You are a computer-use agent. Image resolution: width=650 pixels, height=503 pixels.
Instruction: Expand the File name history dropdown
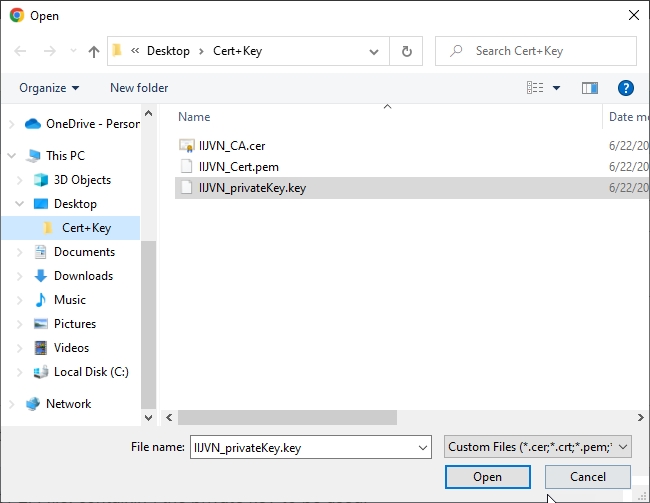(419, 447)
